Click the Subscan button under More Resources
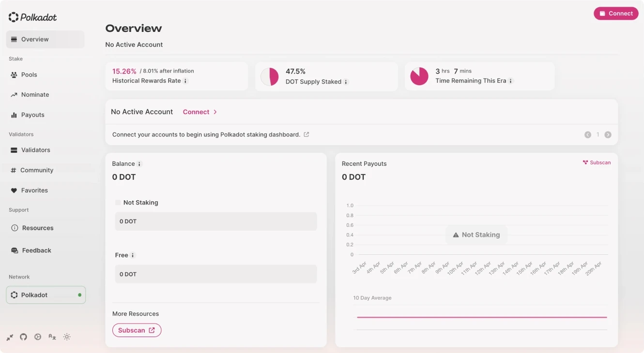 click(137, 330)
